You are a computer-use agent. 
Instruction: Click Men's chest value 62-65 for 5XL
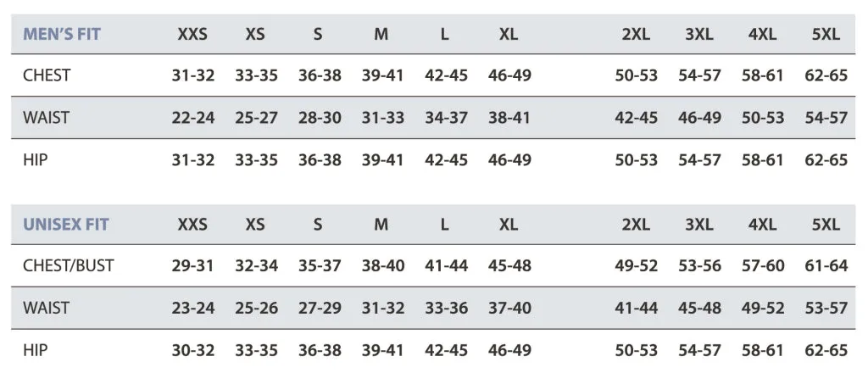tap(826, 75)
